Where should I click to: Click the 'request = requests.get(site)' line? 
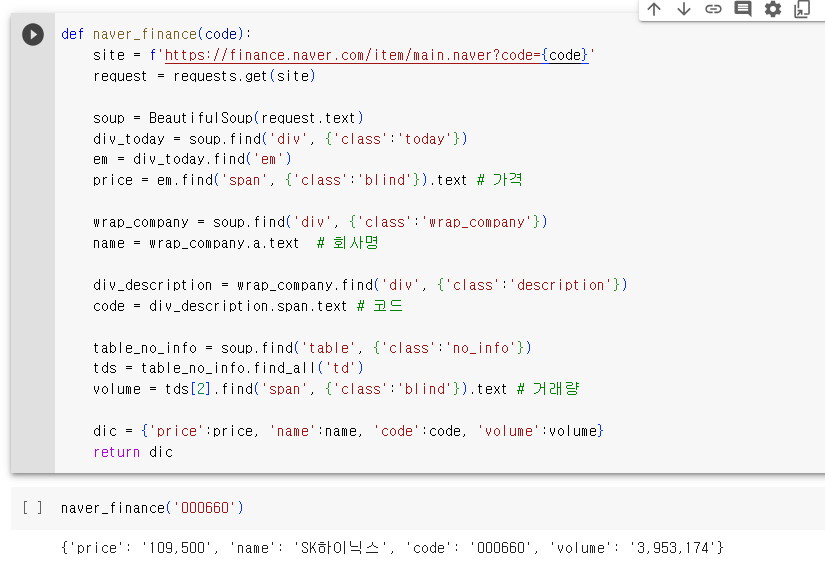click(x=204, y=76)
